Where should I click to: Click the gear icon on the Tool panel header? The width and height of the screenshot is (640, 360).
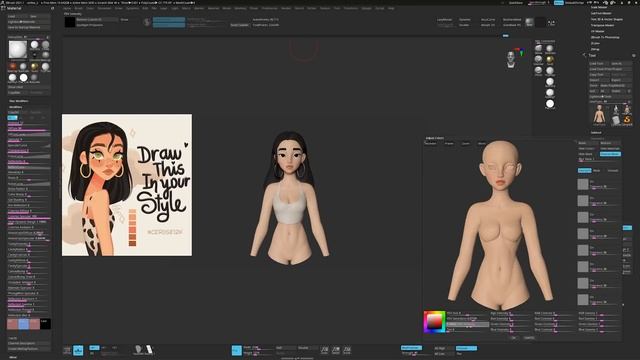coord(634,55)
